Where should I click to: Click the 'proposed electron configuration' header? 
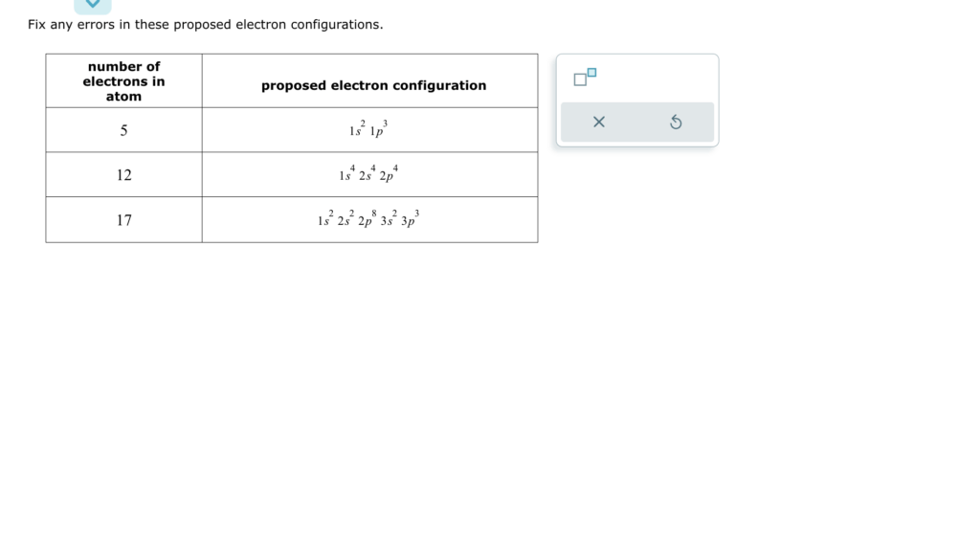coord(373,85)
